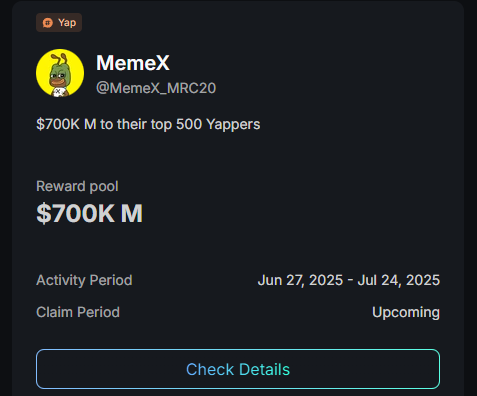Select the large $700K M reward amount
Image resolution: width=477 pixels, height=396 pixels.
[89, 213]
